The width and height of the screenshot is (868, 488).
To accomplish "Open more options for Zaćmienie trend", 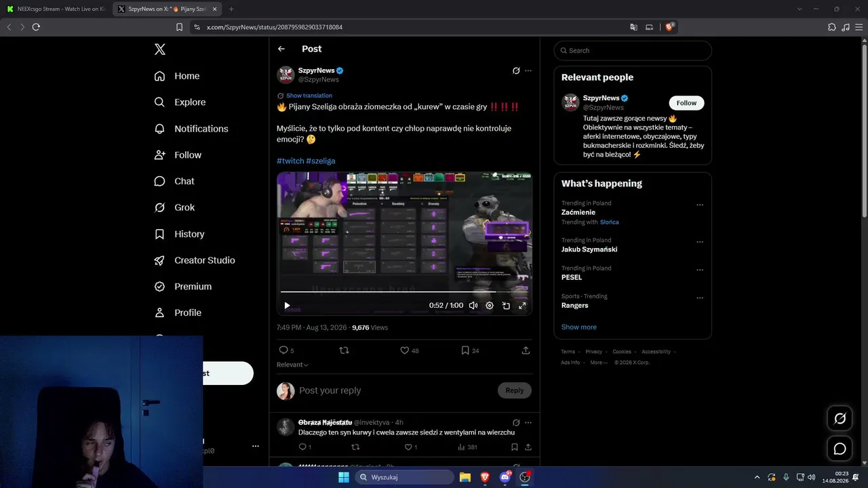I will tap(700, 205).
